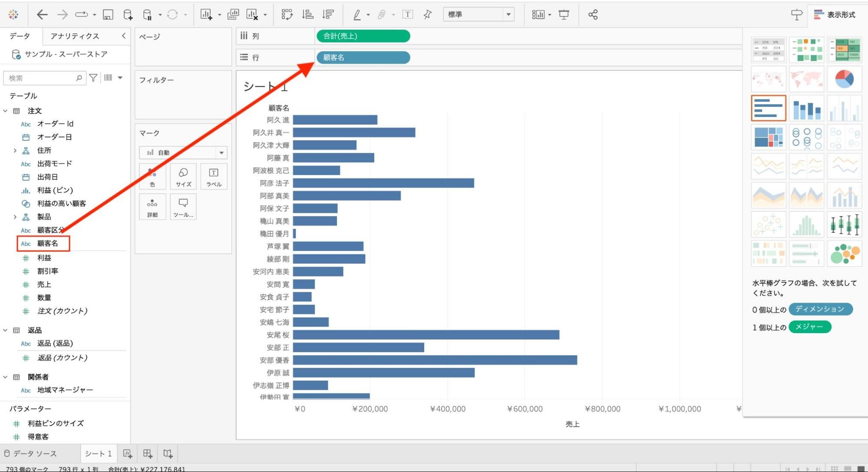
Task: Select サンプル - スーパーストア data source
Action: [x=66, y=54]
